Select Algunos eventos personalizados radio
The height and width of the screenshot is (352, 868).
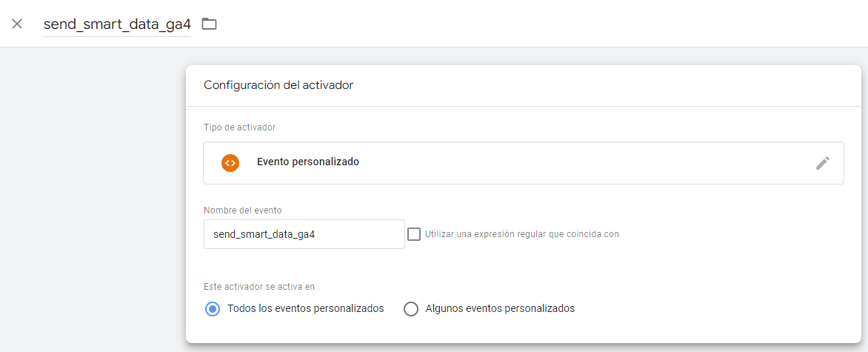(411, 309)
